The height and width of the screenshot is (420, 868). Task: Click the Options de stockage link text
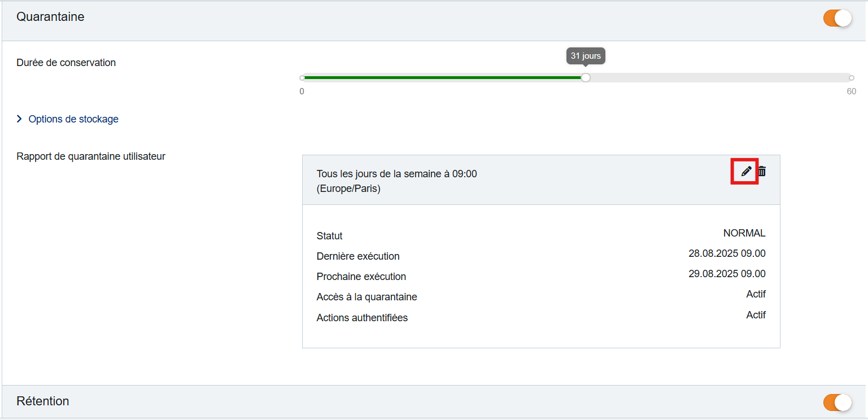point(75,119)
